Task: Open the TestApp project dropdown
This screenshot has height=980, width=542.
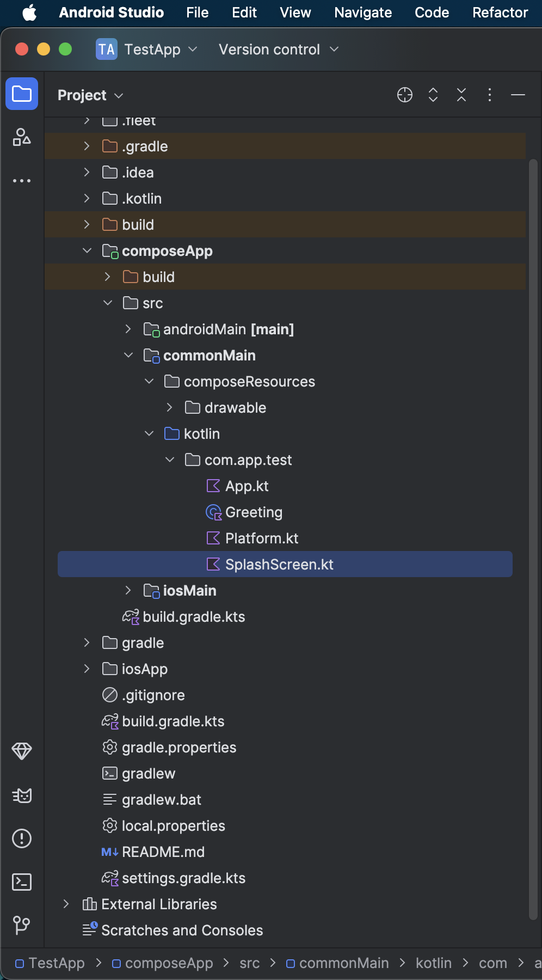Action: pyautogui.click(x=161, y=50)
